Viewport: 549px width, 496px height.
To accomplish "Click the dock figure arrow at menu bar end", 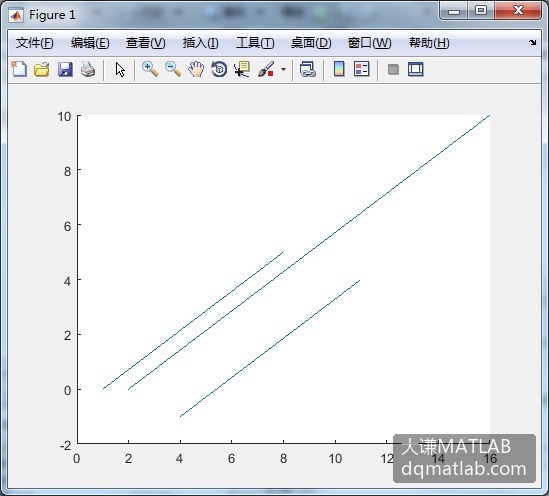I will [x=533, y=42].
